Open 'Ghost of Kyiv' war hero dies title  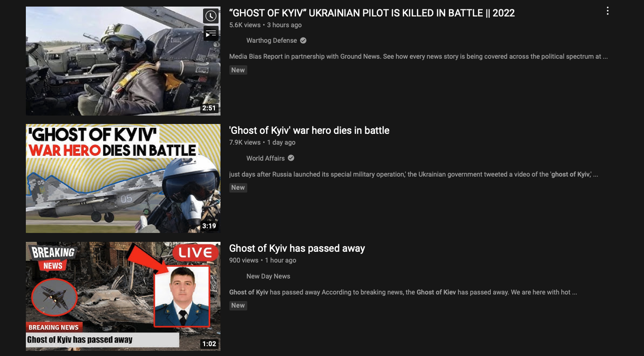tap(309, 131)
